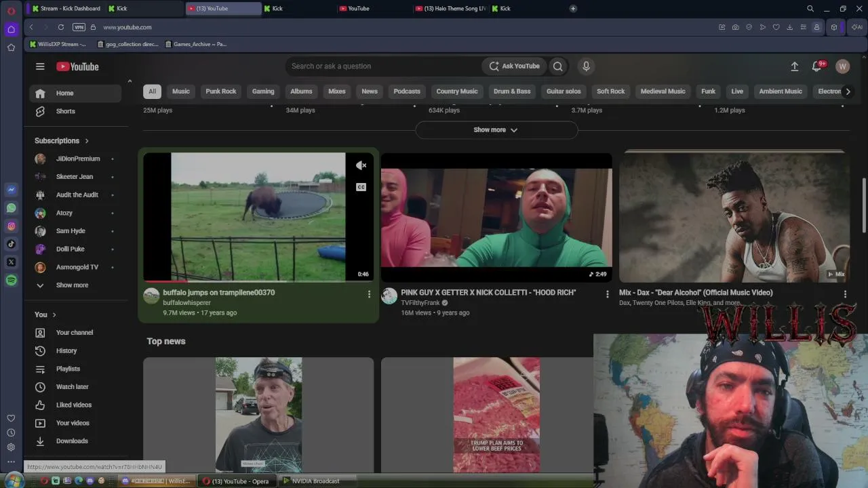The height and width of the screenshot is (488, 868).
Task: Open options menu for Dax mix
Action: [845, 294]
